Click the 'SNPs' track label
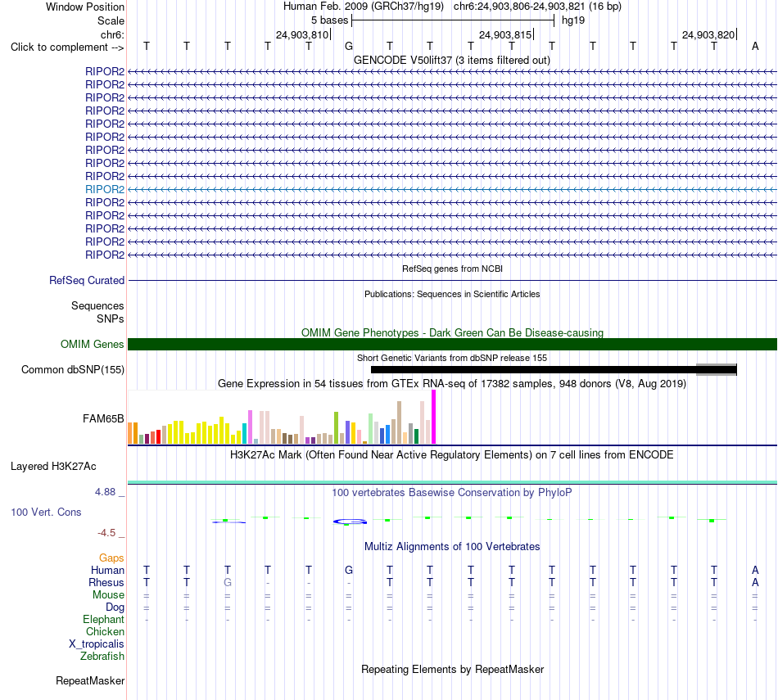The height and width of the screenshot is (700, 778). point(111,318)
